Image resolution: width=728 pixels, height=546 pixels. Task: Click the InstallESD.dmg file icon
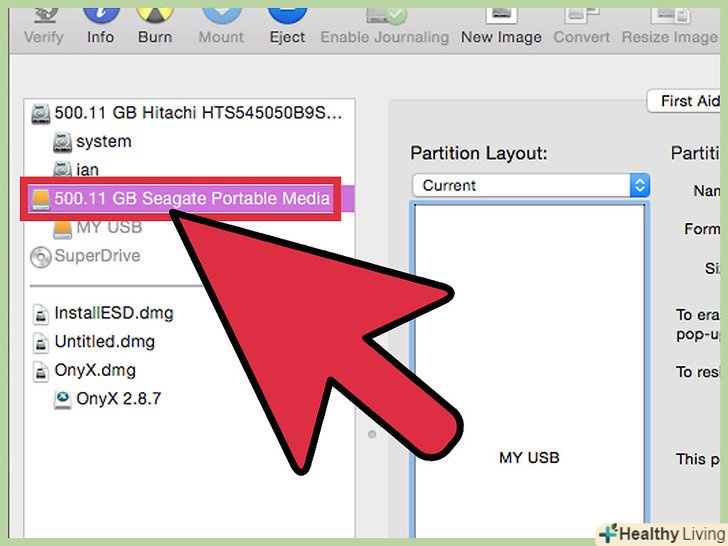(41, 314)
